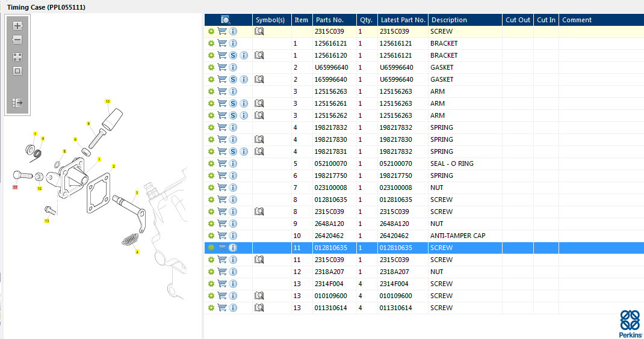Click the Cut In column header
This screenshot has height=339, width=644.
coord(546,20)
